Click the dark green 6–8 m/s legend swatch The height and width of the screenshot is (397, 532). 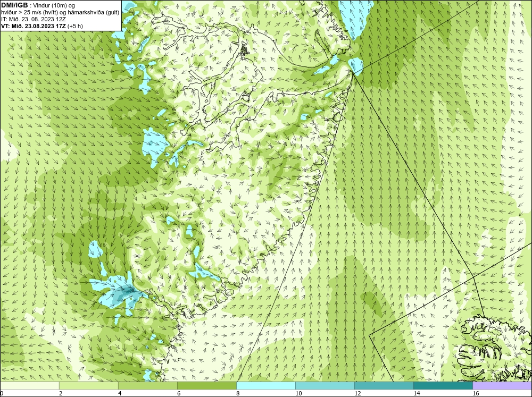[206, 386]
